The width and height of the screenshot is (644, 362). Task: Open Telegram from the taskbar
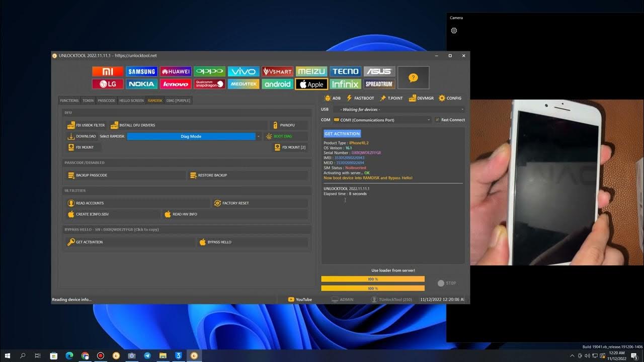tap(147, 355)
